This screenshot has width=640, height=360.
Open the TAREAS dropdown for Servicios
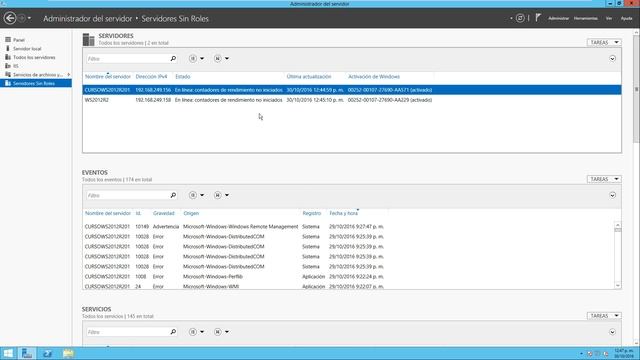(604, 316)
